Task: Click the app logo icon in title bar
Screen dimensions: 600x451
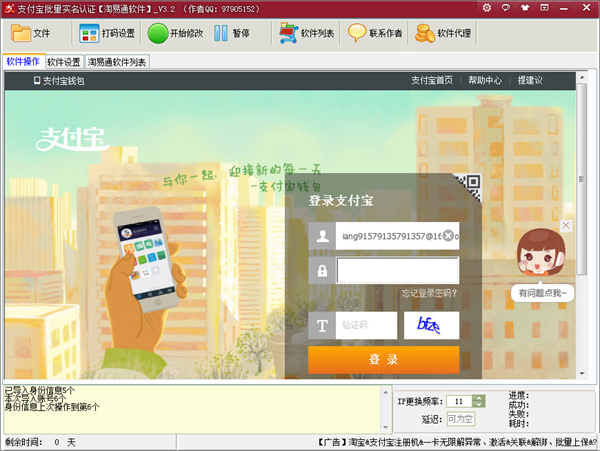Action: 10,9
